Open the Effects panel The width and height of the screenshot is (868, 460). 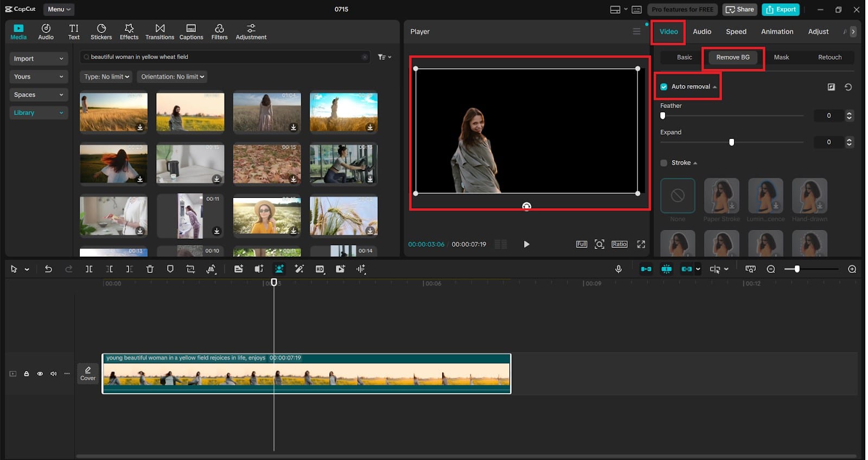pyautogui.click(x=129, y=31)
